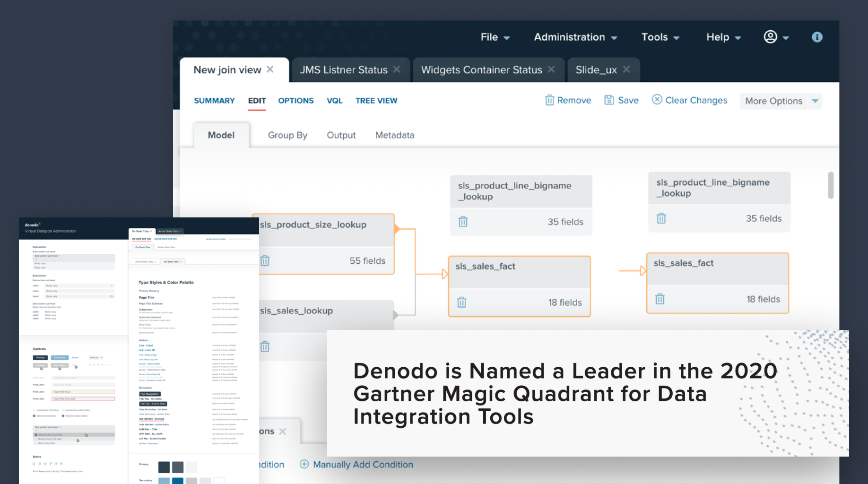Open the Administration menu
The image size is (868, 484).
pos(575,37)
